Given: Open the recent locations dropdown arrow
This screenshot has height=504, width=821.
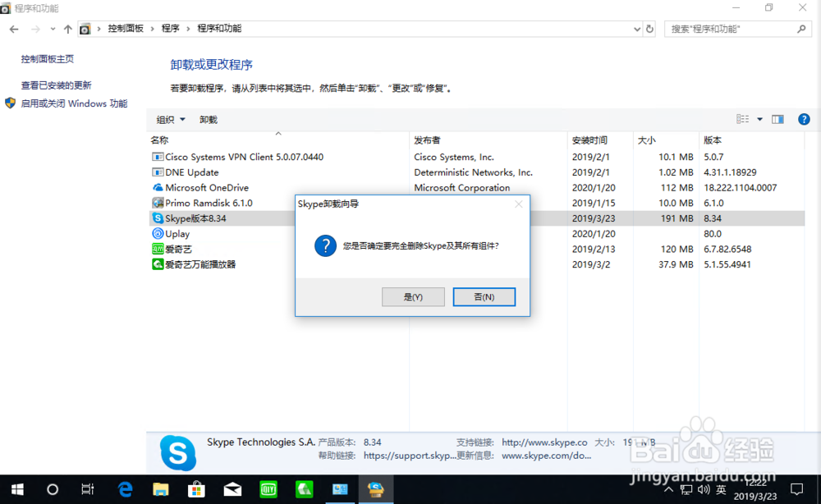Looking at the screenshot, I should [53, 29].
